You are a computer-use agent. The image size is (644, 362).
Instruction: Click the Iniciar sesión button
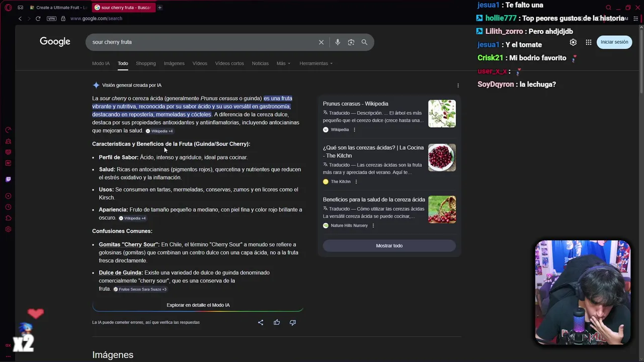click(x=614, y=42)
